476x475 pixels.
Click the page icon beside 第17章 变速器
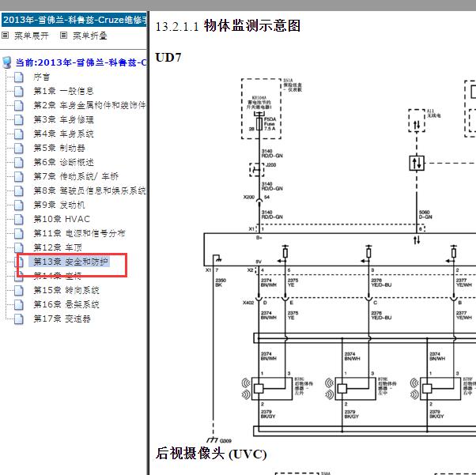[19, 319]
